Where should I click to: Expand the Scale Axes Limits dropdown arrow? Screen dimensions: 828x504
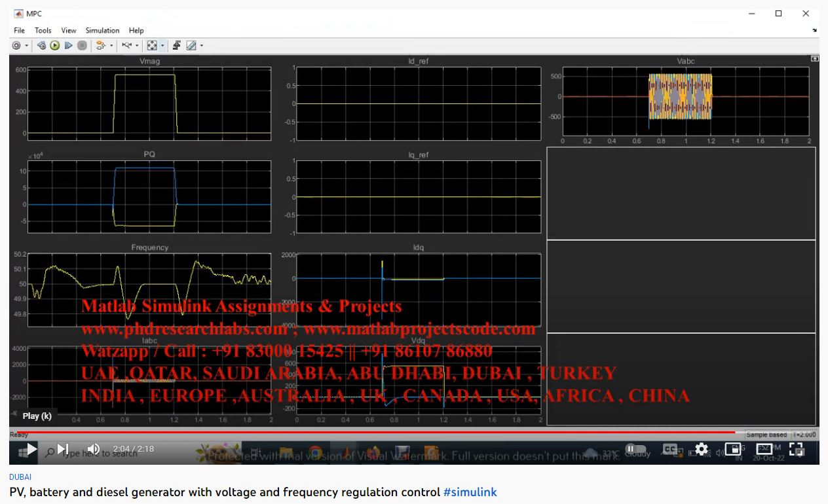(162, 46)
